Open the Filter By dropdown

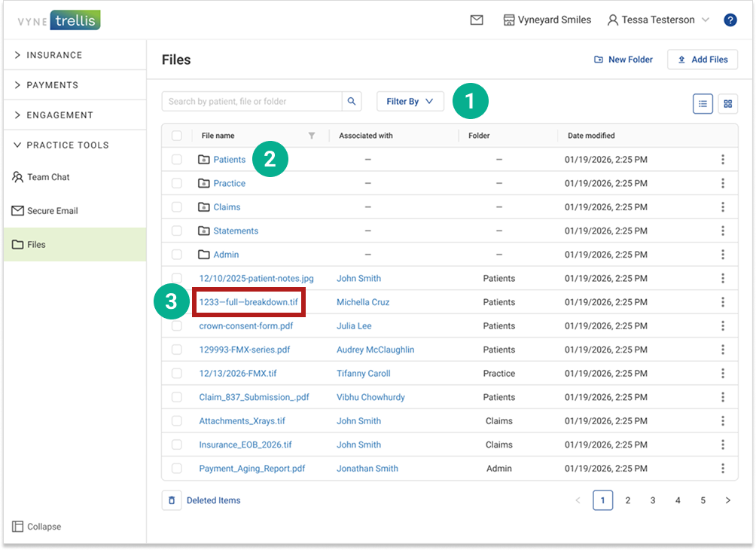410,101
